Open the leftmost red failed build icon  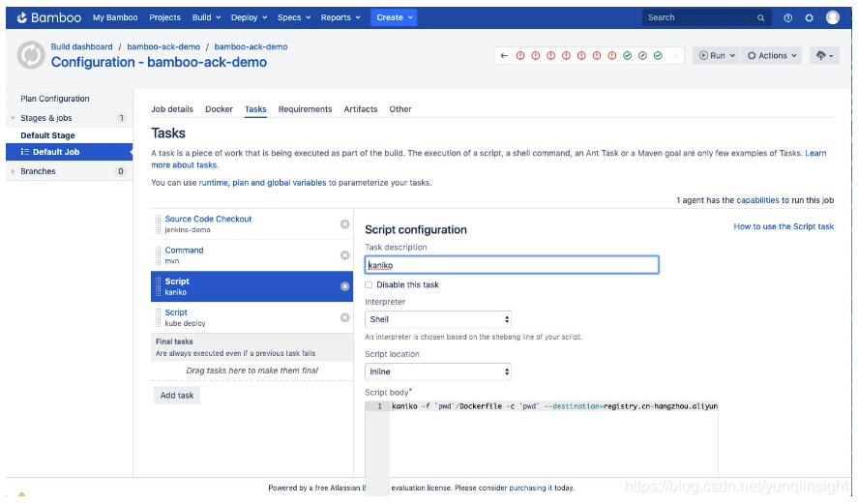520,56
